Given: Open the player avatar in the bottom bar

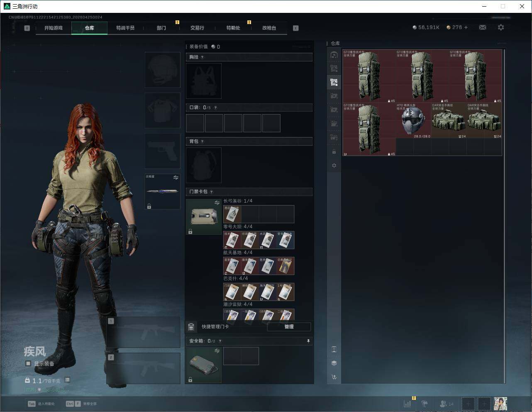Looking at the screenshot, I should pyautogui.click(x=500, y=404).
